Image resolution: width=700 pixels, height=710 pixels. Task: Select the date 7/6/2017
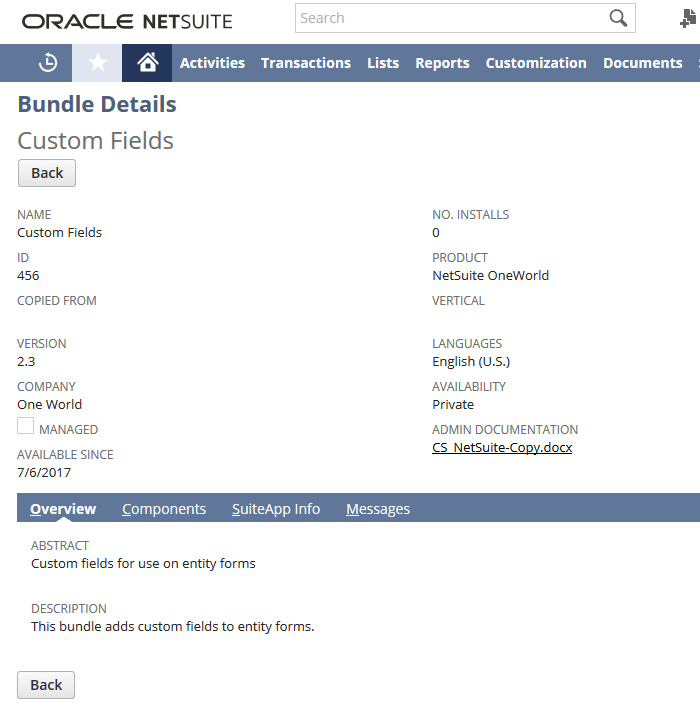[44, 472]
